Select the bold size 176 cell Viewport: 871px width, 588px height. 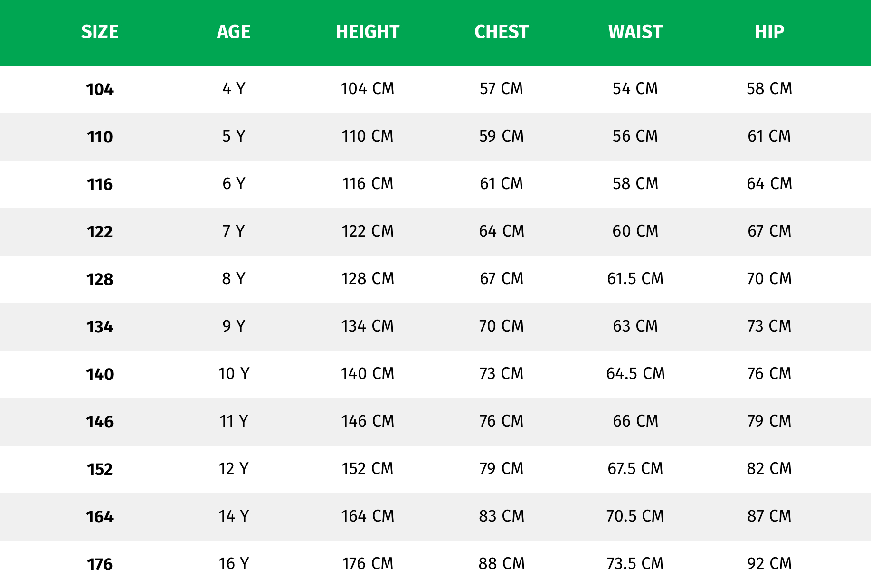click(x=100, y=564)
